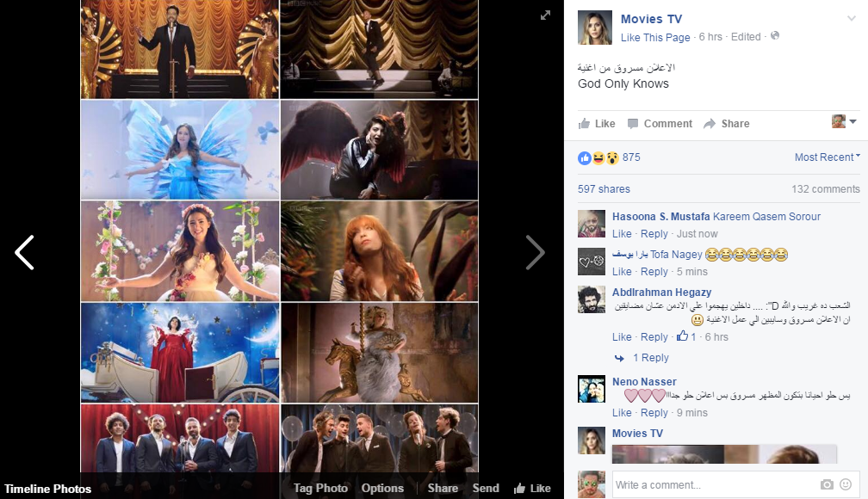Click the public globe privacy icon

click(775, 35)
